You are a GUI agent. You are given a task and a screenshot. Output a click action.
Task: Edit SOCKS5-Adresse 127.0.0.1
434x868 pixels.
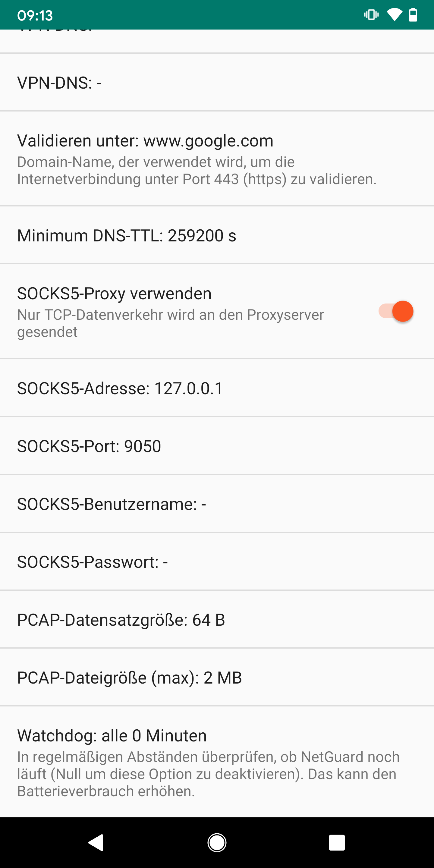click(x=217, y=388)
